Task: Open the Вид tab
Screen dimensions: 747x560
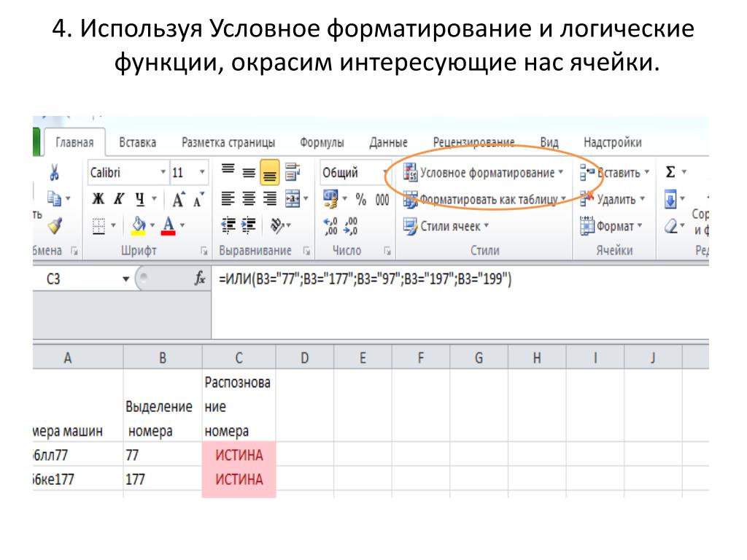Action: point(549,142)
